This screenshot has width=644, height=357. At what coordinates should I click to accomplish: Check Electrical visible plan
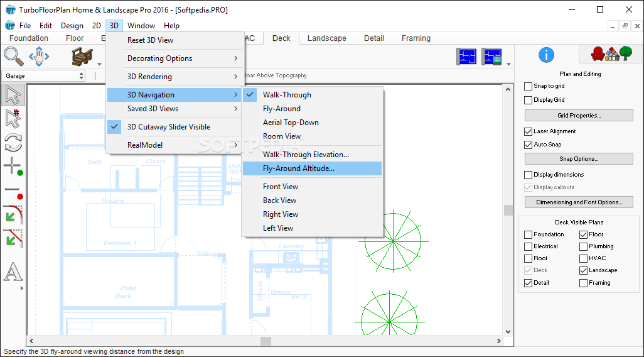pos(528,247)
